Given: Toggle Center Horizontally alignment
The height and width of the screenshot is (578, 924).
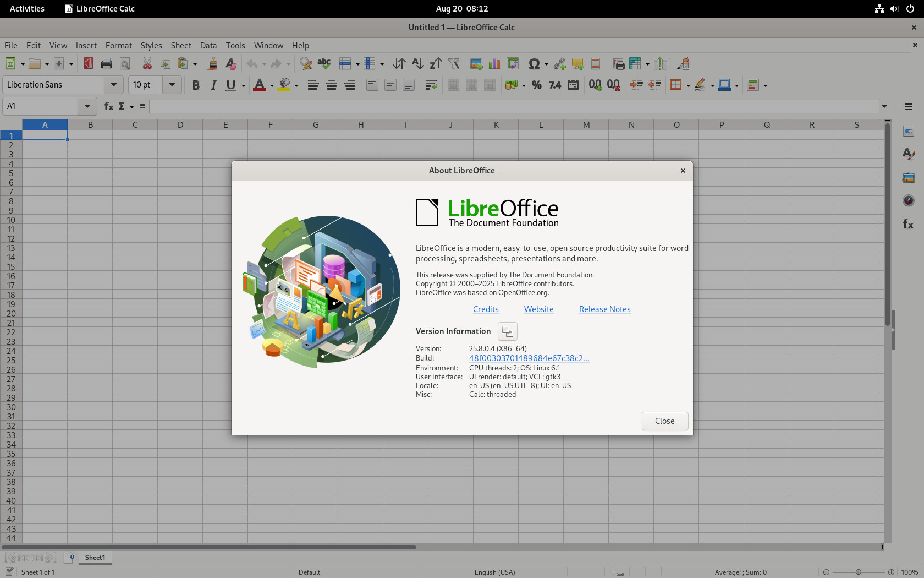Looking at the screenshot, I should click(x=332, y=85).
